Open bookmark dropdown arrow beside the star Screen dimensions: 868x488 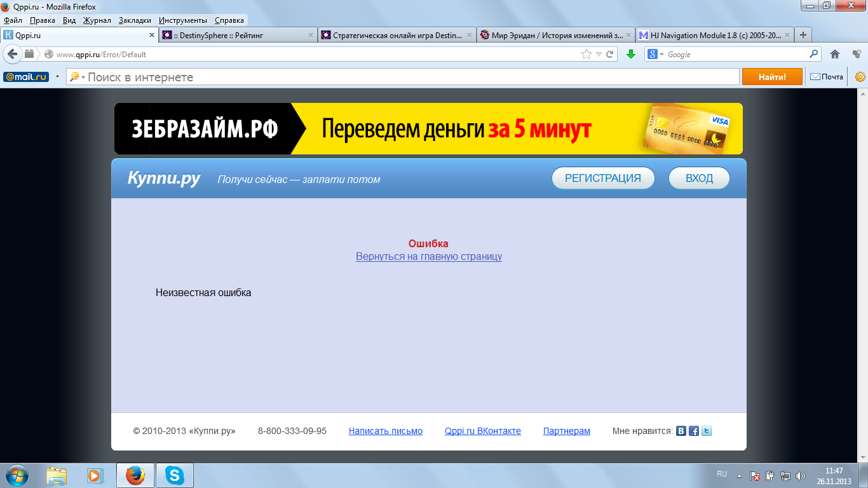598,54
